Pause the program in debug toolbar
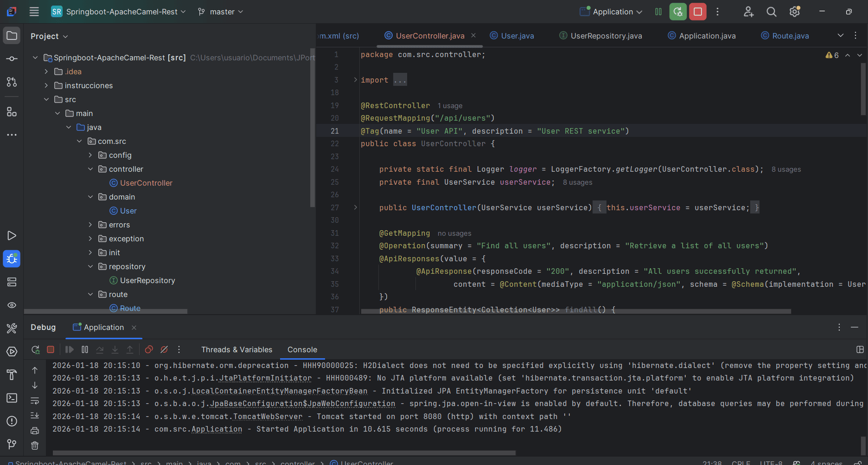This screenshot has width=868, height=465. (x=85, y=349)
